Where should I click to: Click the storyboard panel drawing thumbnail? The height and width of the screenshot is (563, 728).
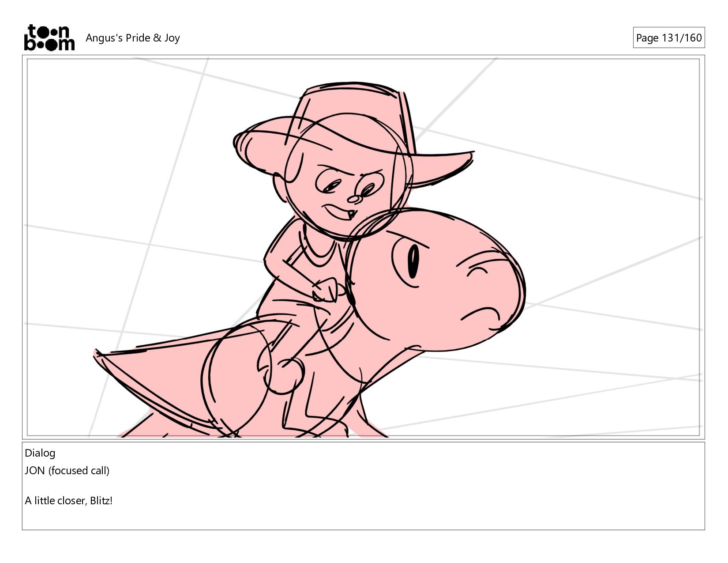(363, 247)
